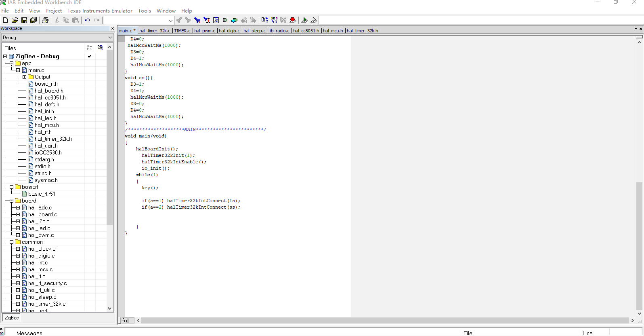
Task: Collapse the app folder
Action: click(11, 63)
